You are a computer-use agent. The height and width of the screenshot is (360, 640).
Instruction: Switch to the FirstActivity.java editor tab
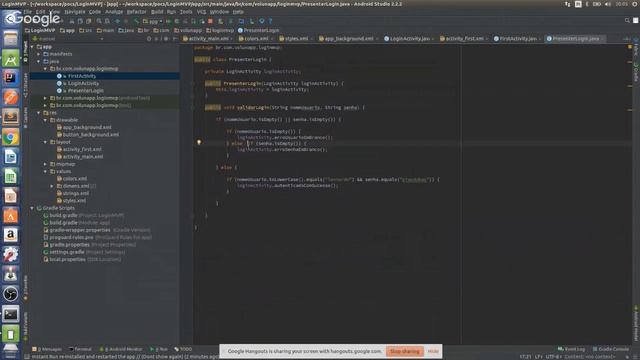pyautogui.click(x=518, y=39)
